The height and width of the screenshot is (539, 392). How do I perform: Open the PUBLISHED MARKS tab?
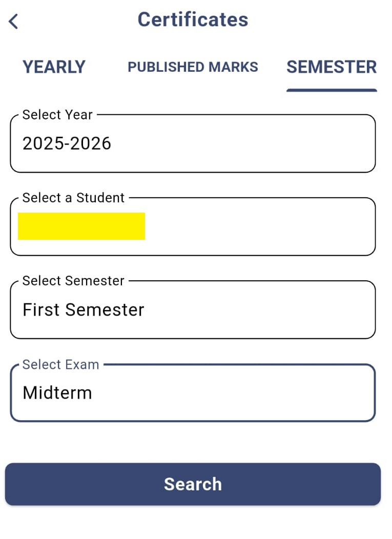tap(193, 67)
